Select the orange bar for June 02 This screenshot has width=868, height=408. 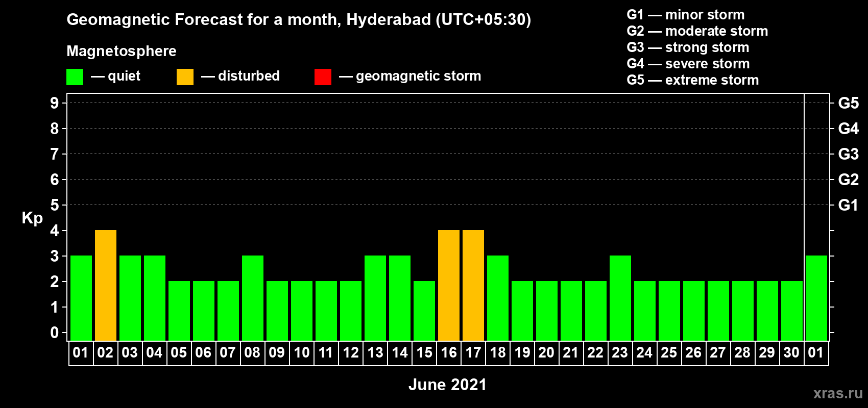click(106, 285)
